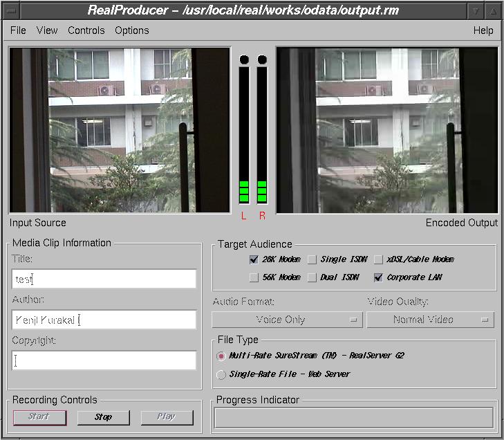Click the Start recording button
Viewport: 504px width, 440px height.
pos(39,417)
